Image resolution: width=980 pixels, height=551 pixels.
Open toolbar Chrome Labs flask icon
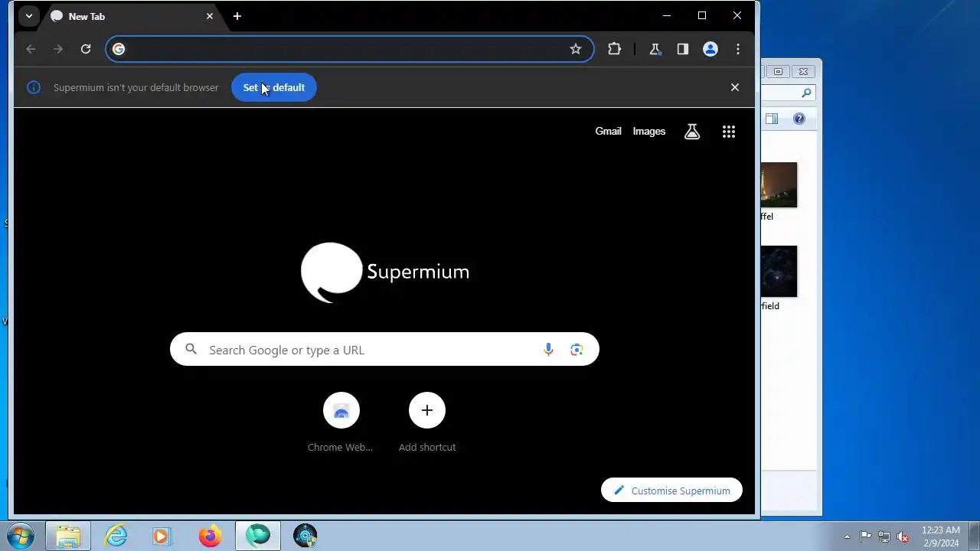tap(655, 49)
